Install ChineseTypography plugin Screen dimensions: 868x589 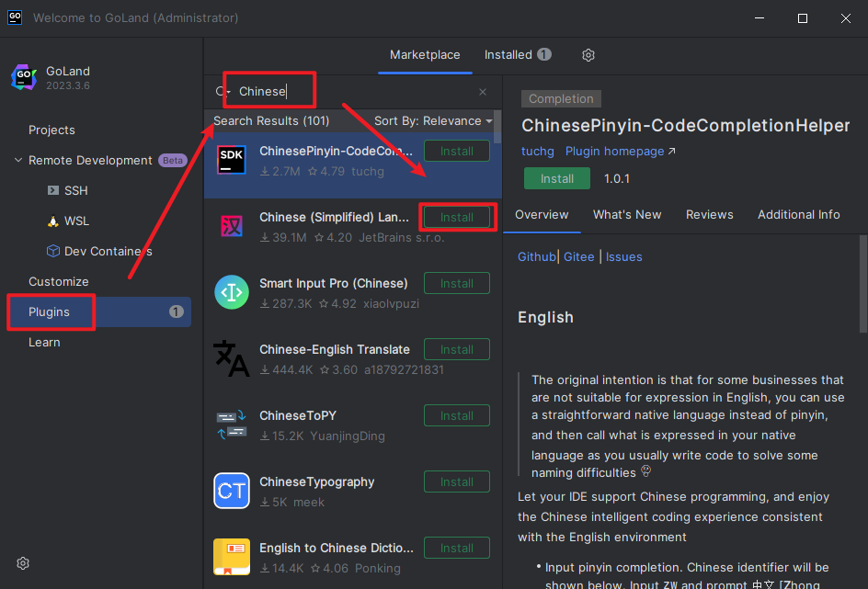(457, 481)
